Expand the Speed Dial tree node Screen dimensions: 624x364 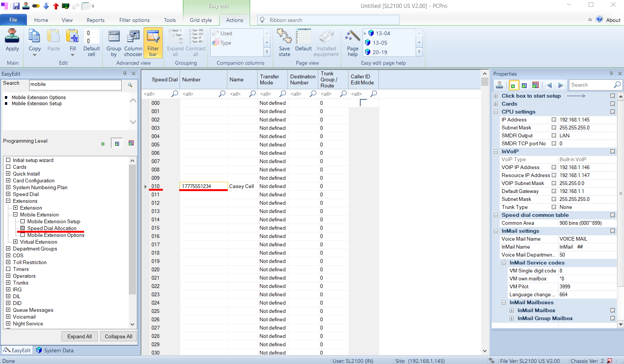pyautogui.click(x=8, y=194)
